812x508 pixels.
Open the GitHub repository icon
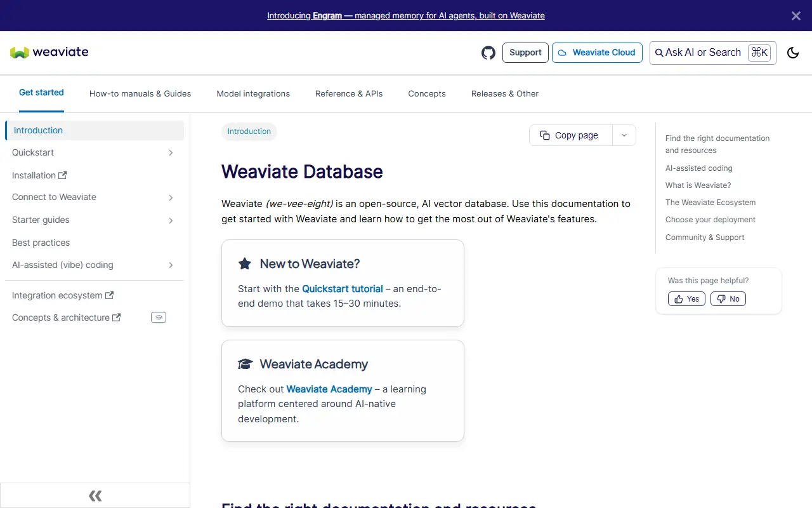tap(488, 53)
